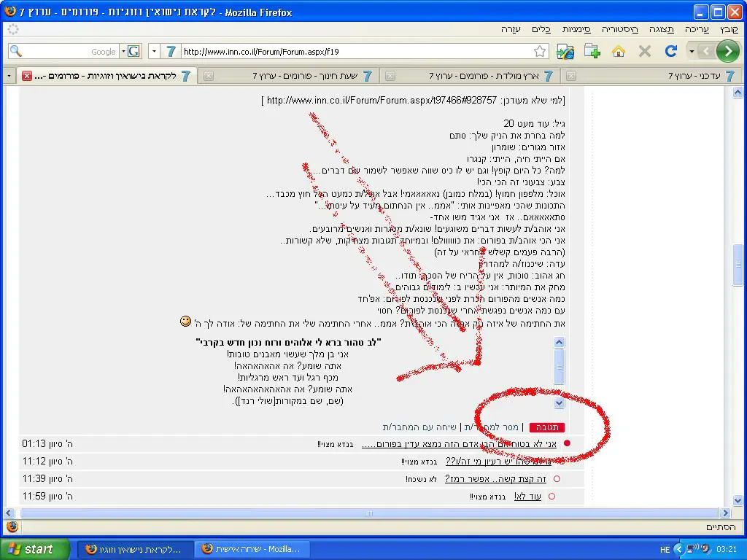Screen dimensions: 747x560
Task: Open the navigation history dropdown arrow
Action: 692,51
